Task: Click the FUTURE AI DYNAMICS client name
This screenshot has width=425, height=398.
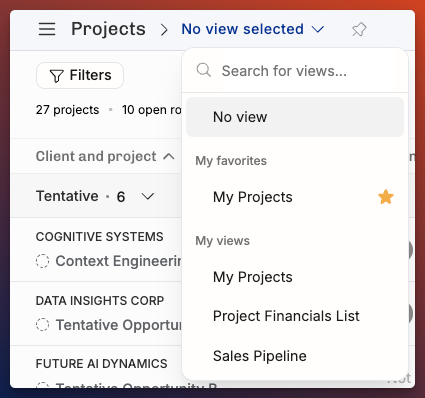Action: coord(101,364)
